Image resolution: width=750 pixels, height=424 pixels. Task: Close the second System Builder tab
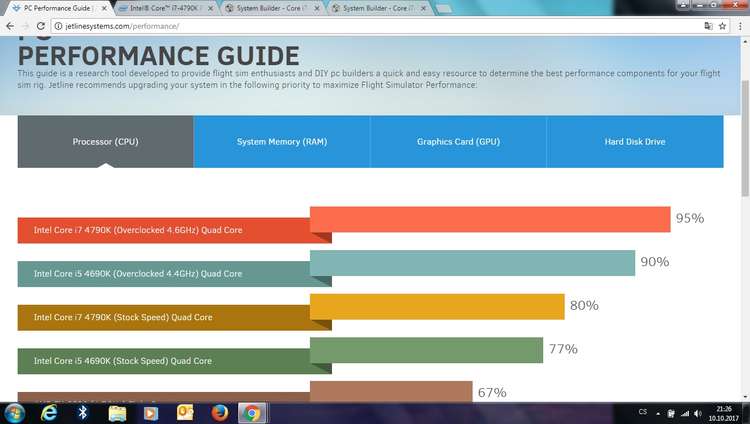pos(423,8)
